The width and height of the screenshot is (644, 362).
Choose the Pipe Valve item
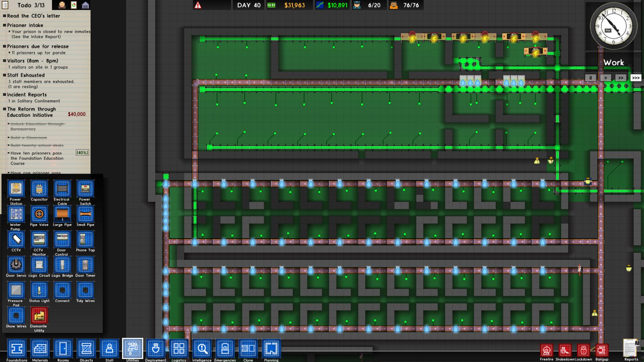coord(39,214)
